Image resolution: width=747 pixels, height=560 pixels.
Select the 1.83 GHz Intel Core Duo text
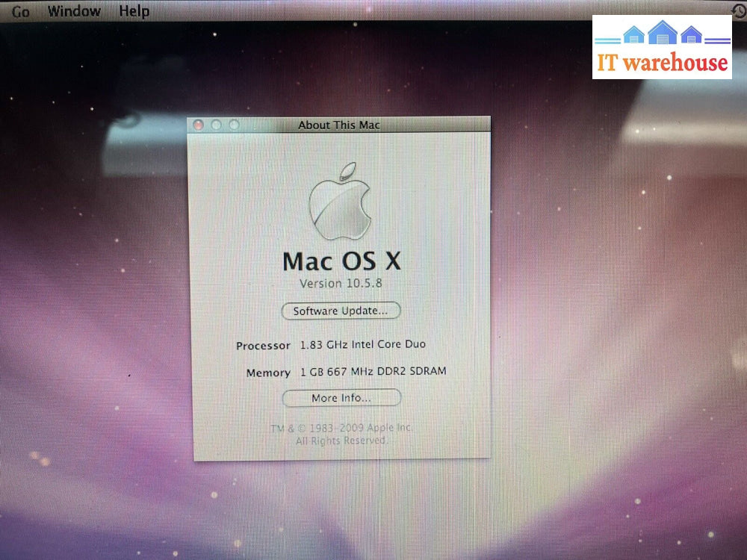click(363, 345)
